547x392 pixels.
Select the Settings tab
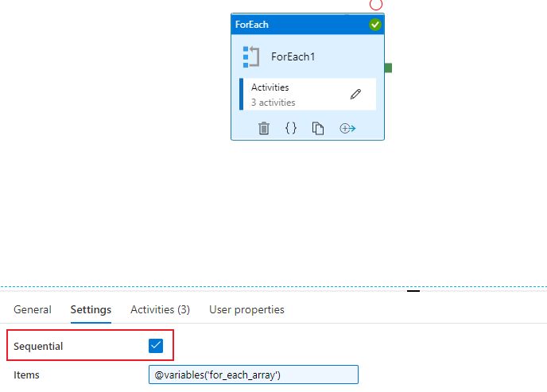(91, 309)
